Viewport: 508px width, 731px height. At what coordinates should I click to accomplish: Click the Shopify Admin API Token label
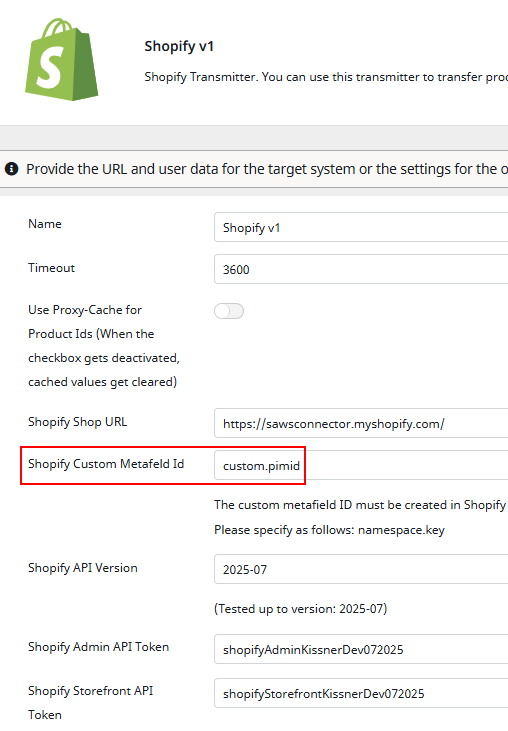coord(98,647)
